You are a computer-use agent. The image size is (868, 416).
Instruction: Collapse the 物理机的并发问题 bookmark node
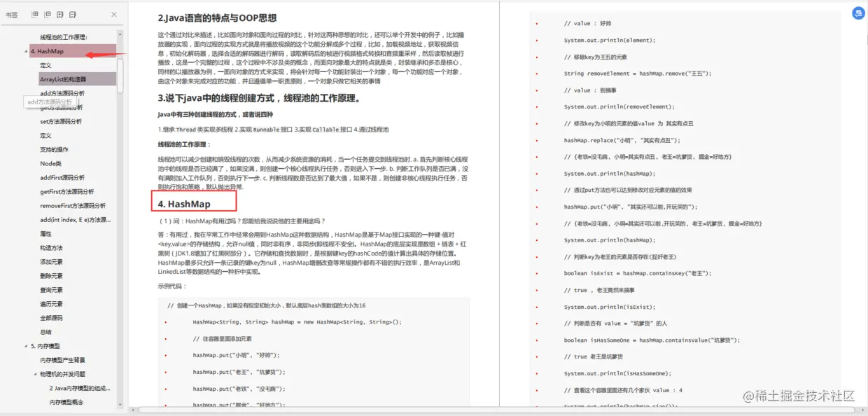[x=34, y=374]
